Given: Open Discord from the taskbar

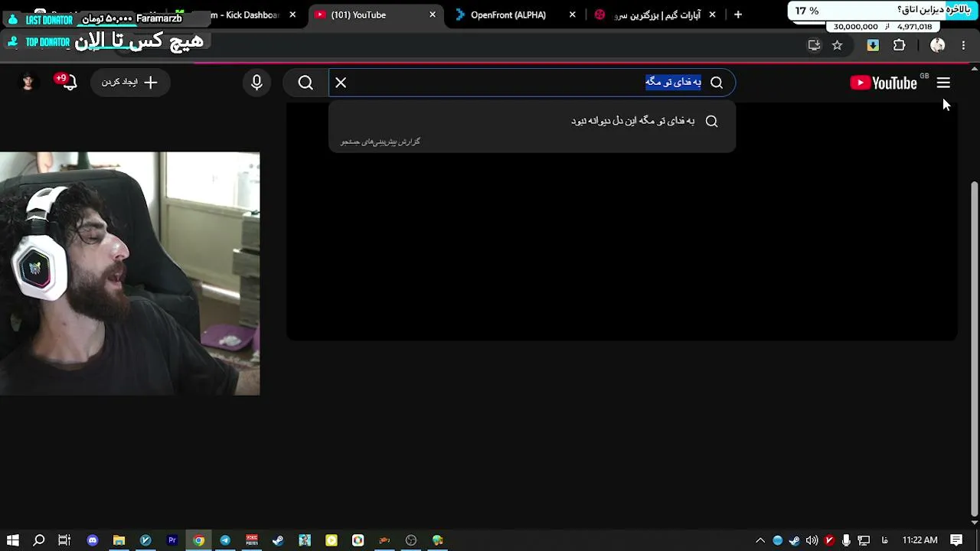Looking at the screenshot, I should pos(93,540).
